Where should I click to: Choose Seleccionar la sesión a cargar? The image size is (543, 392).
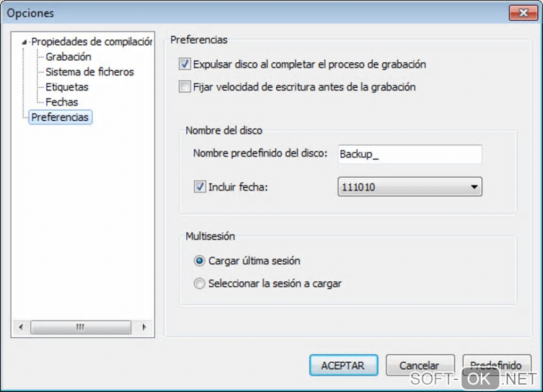[200, 284]
